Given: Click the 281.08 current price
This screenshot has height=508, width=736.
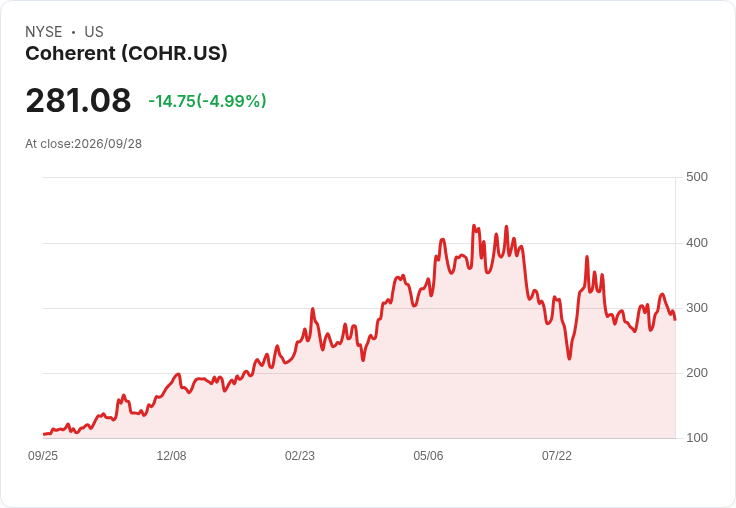Looking at the screenshot, I should pos(78,100).
